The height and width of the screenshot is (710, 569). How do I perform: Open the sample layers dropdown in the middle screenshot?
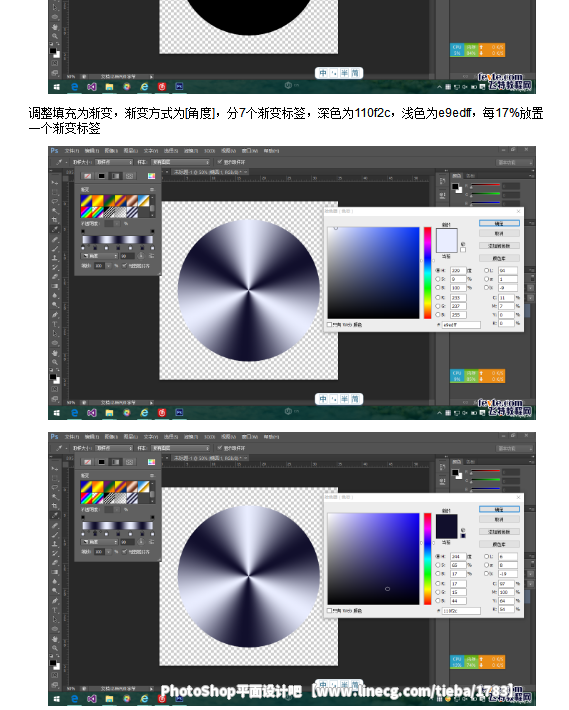click(x=180, y=162)
